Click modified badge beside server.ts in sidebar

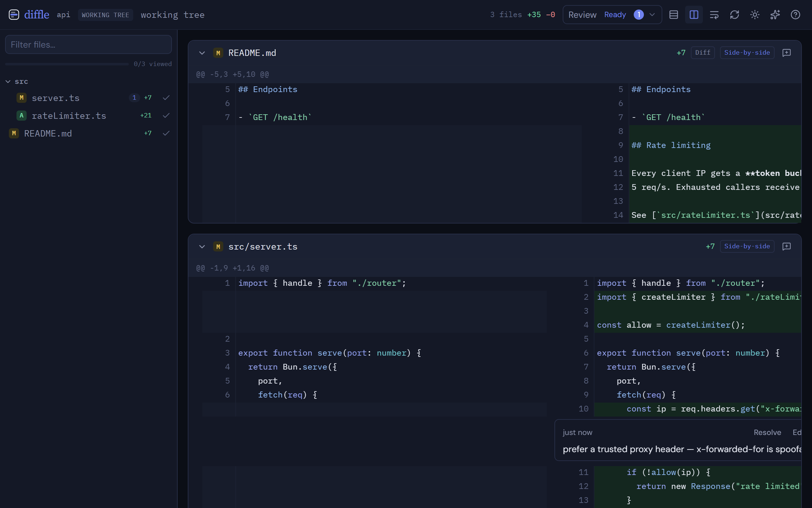point(22,98)
